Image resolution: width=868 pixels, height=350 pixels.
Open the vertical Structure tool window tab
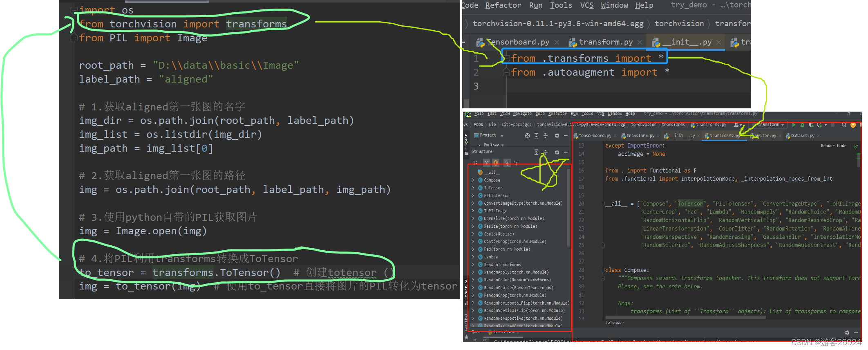(466, 292)
